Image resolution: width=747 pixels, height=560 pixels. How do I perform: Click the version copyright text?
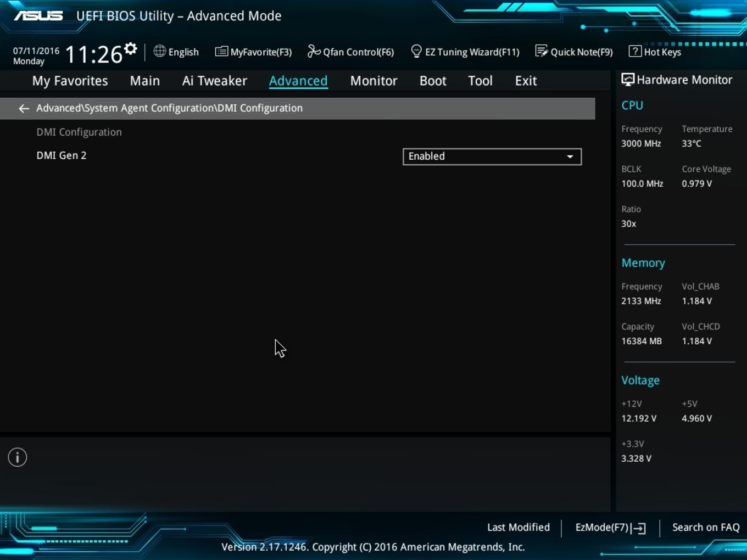[373, 547]
